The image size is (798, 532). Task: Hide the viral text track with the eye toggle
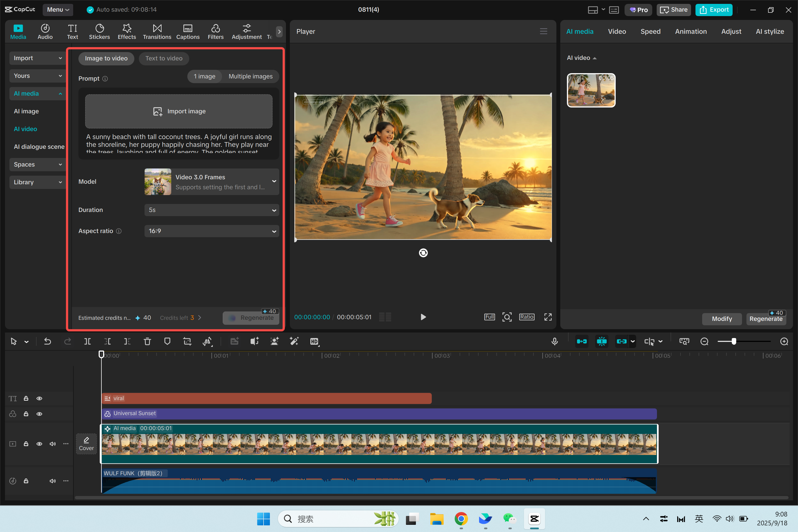39,398
